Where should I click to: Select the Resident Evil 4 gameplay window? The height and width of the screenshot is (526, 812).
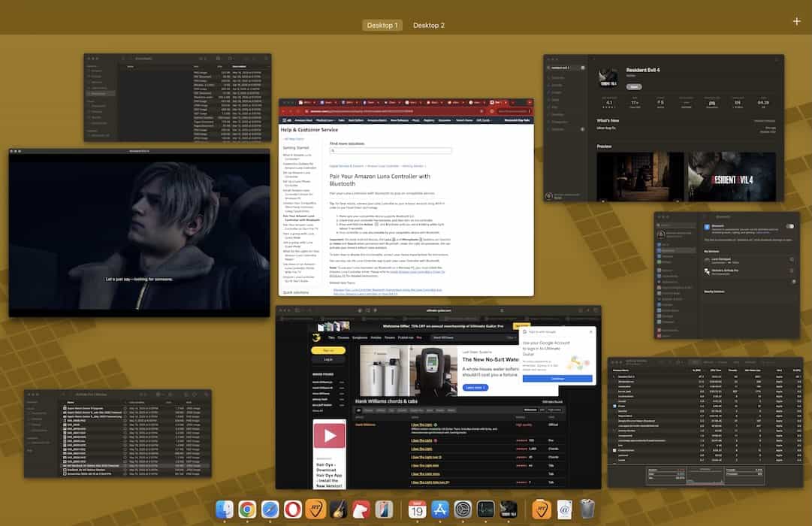tap(139, 233)
